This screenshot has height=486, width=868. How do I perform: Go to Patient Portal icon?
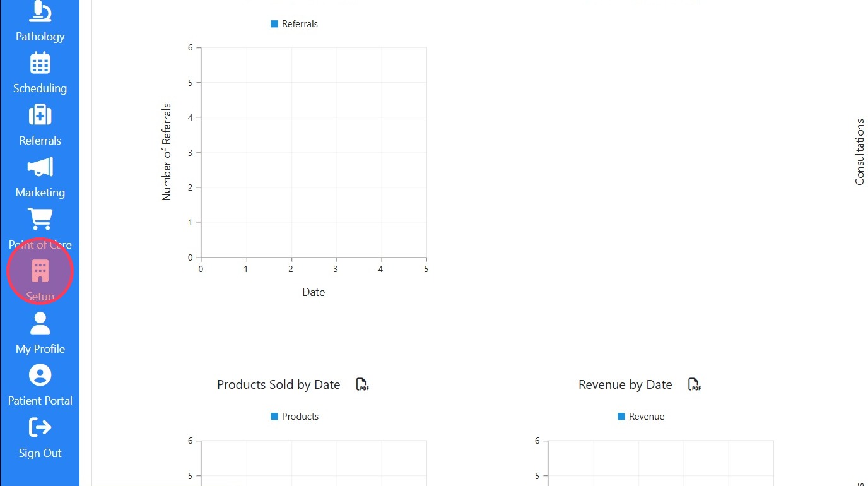(40, 376)
